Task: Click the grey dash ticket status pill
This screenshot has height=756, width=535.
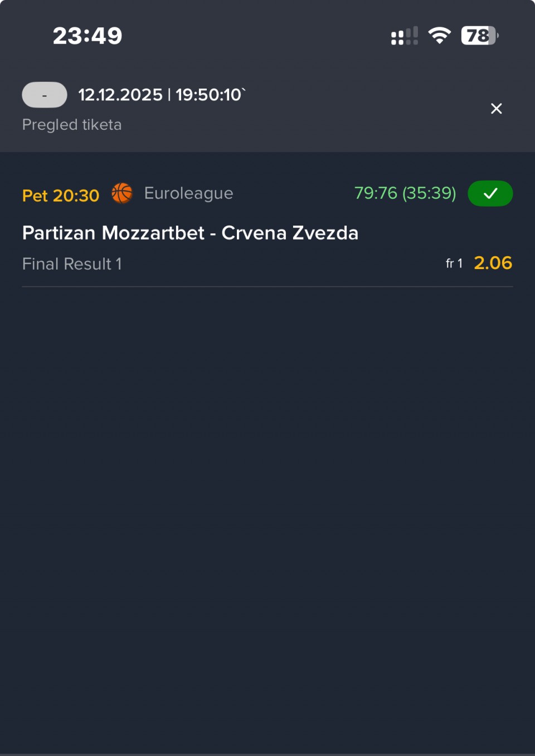Action: tap(45, 95)
